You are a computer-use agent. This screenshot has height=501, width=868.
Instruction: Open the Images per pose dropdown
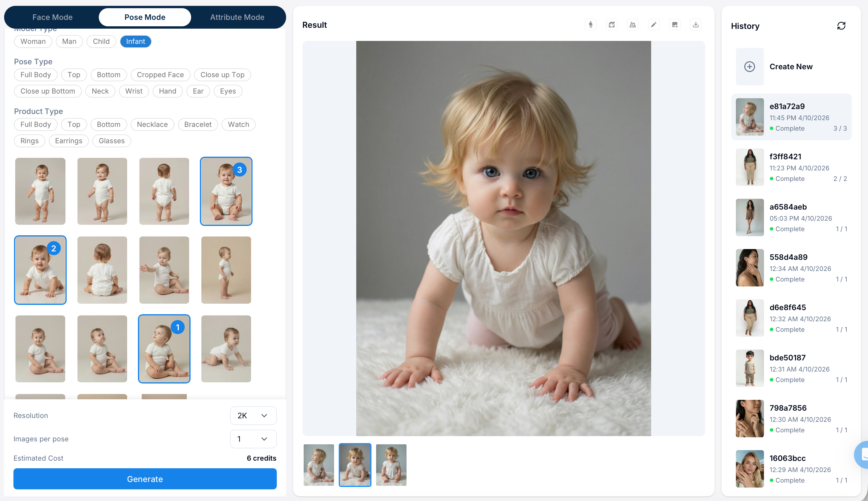pos(253,439)
